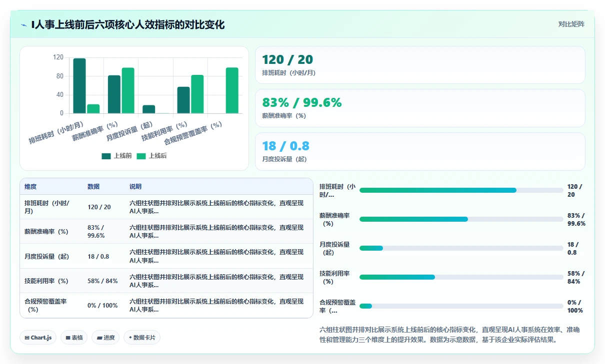Click the 数据 column header
The image size is (605, 364).
click(93, 187)
